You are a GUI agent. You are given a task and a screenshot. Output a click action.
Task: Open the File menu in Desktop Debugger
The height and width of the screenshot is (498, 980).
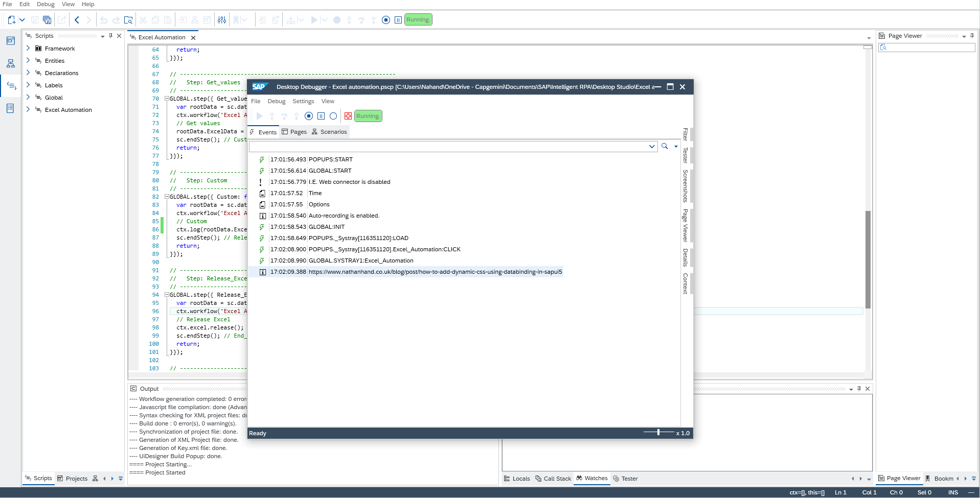point(256,101)
